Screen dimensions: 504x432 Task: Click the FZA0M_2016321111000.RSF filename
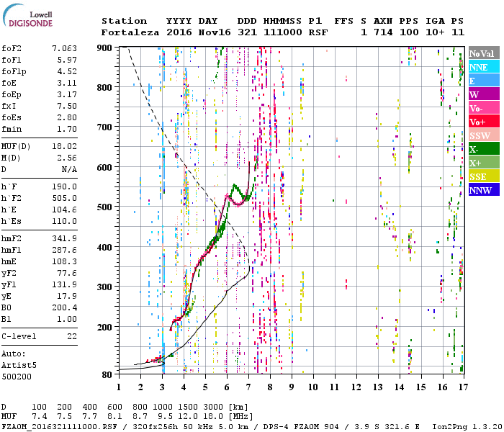pos(60,427)
